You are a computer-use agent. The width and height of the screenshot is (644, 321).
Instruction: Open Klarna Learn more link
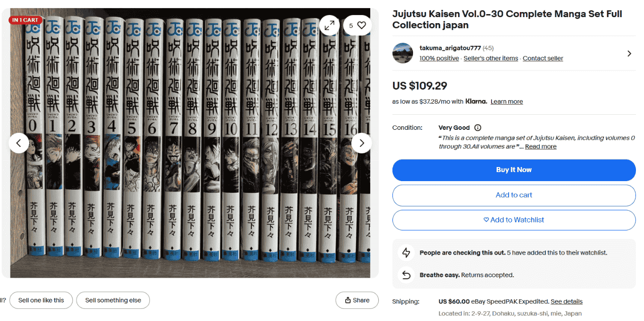pos(506,102)
